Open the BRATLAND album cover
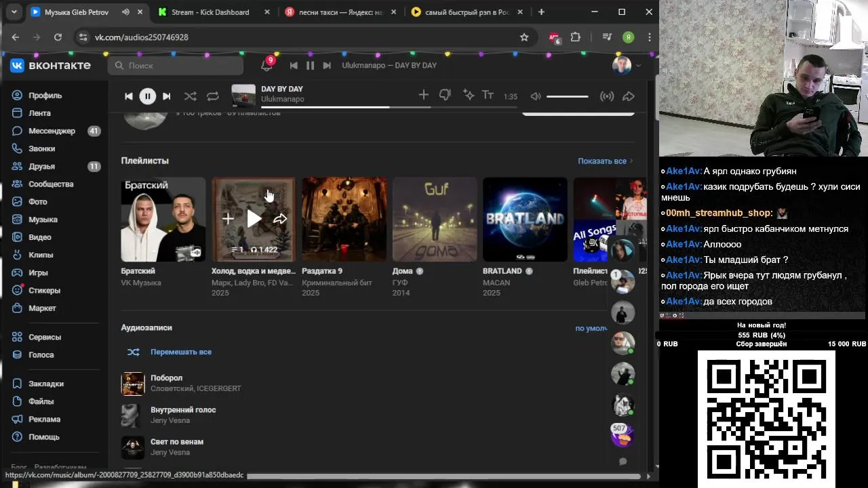 click(x=525, y=220)
